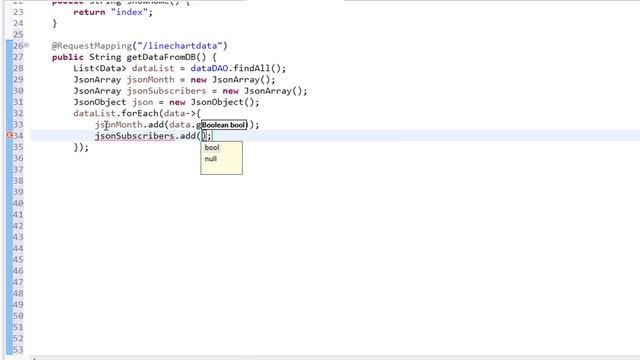Click the error marker beside line 34
Viewport: 640px width, 360px height.
click(x=9, y=136)
